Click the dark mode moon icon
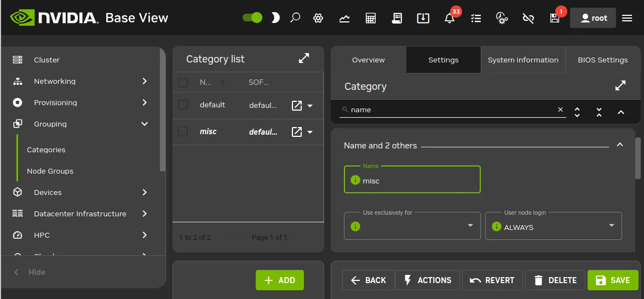Viewport: 644px width, 299px height. tap(275, 18)
